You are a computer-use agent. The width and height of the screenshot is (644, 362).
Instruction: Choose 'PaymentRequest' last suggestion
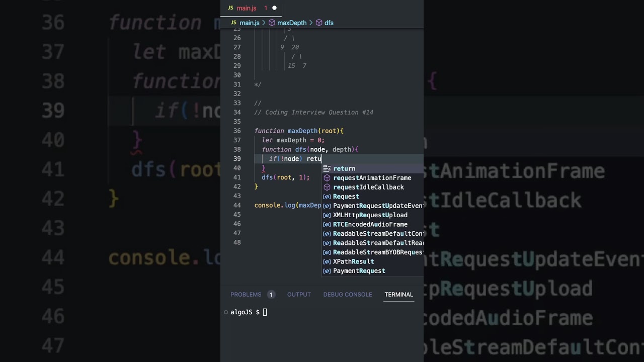click(373, 271)
